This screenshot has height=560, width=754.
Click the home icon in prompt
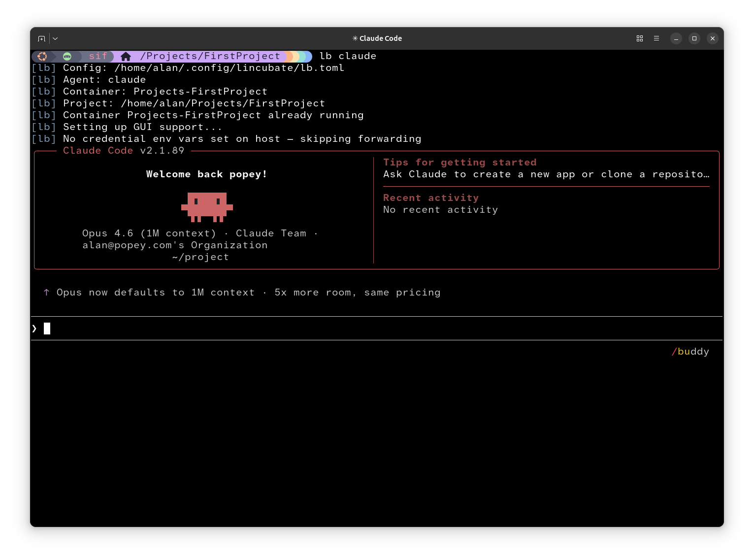[x=126, y=56]
